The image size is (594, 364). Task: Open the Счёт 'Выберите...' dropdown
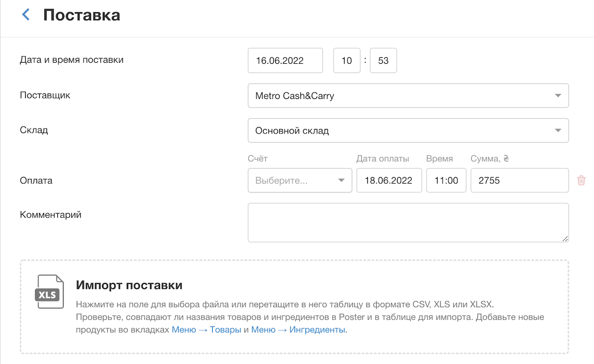(x=299, y=181)
